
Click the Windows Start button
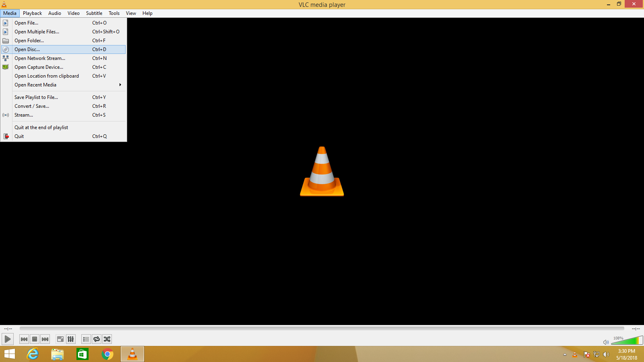click(10, 354)
